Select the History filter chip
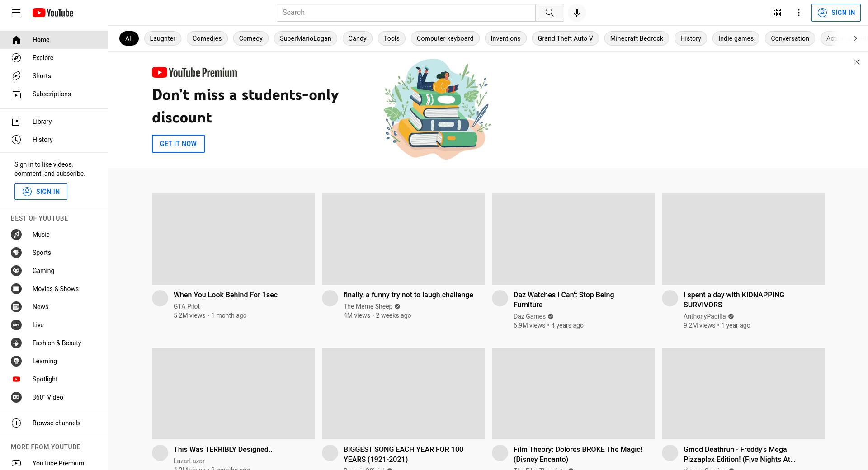The width and height of the screenshot is (868, 470). [x=691, y=38]
